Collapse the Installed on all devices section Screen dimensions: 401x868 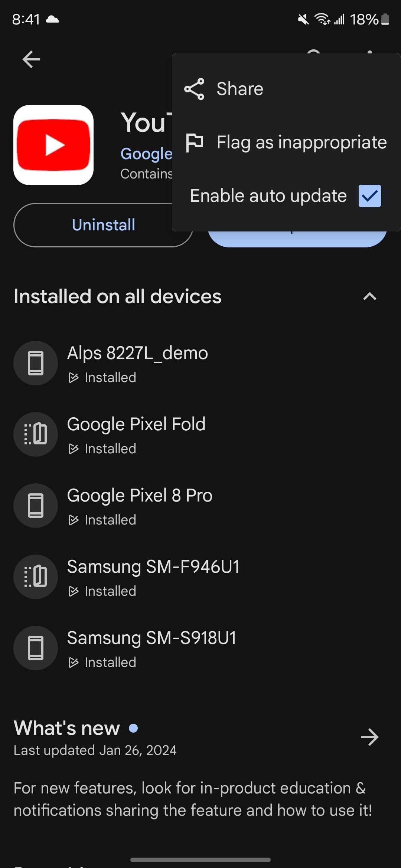click(370, 296)
